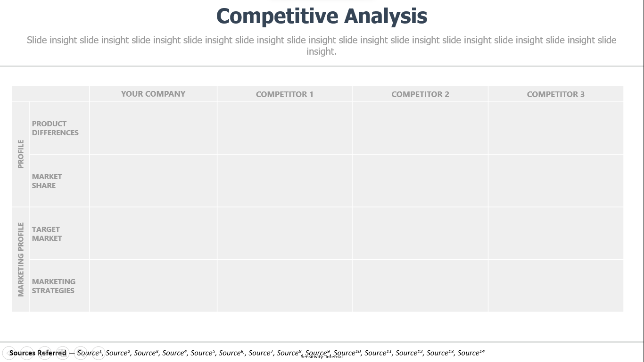644x362 pixels.
Task: Click the MARKETING STRATEGIES row label
Action: [x=53, y=286]
